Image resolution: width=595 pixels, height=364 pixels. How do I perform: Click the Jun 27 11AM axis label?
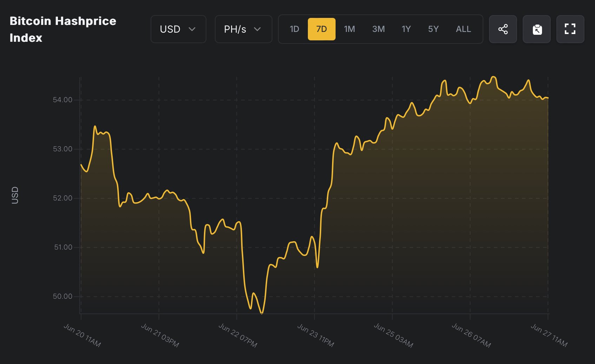click(x=549, y=335)
